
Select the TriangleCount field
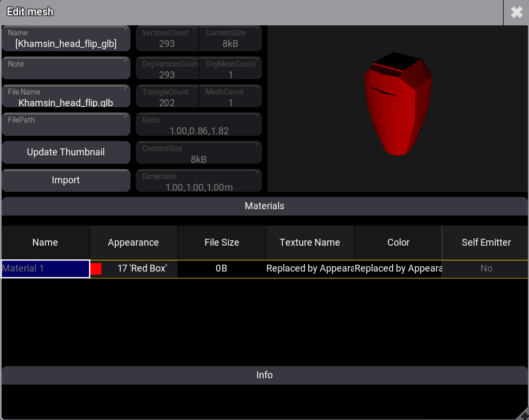click(168, 96)
